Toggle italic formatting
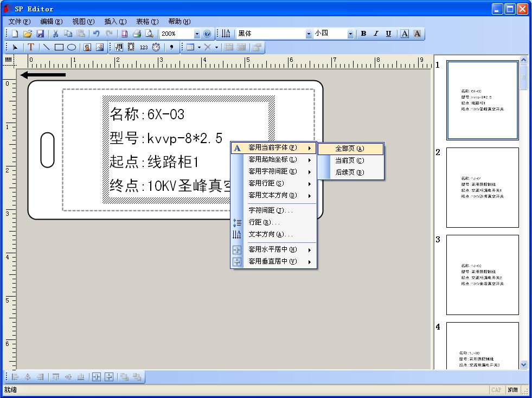 pyautogui.click(x=375, y=34)
